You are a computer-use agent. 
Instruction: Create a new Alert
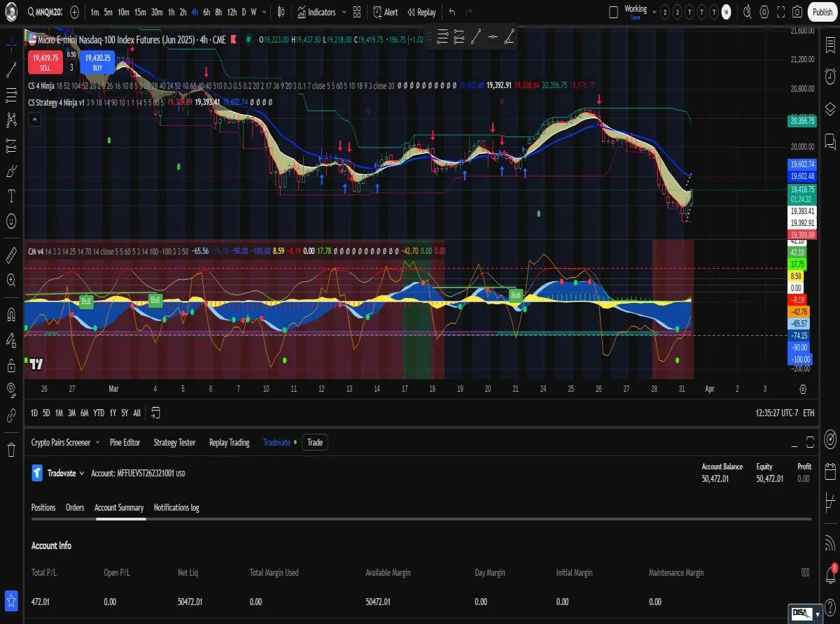point(386,12)
